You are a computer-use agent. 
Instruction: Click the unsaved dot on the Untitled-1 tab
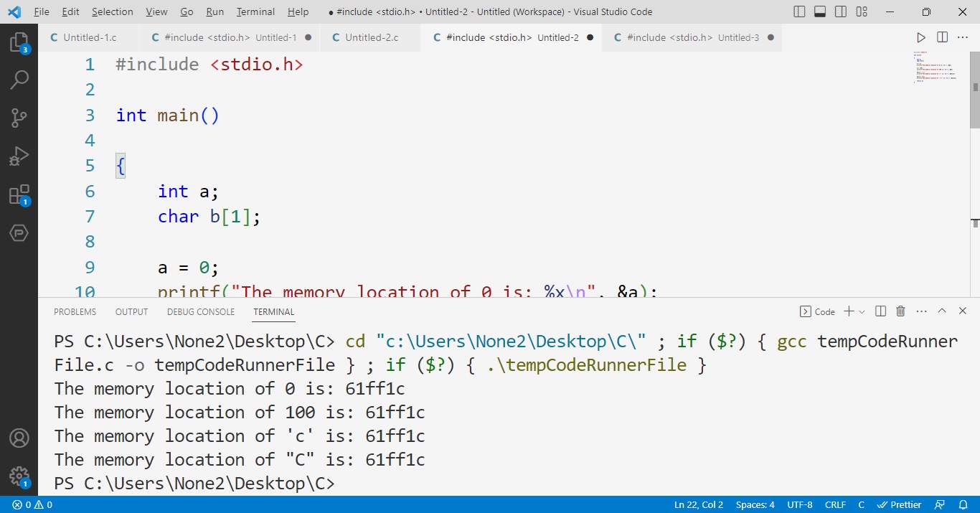click(x=308, y=37)
